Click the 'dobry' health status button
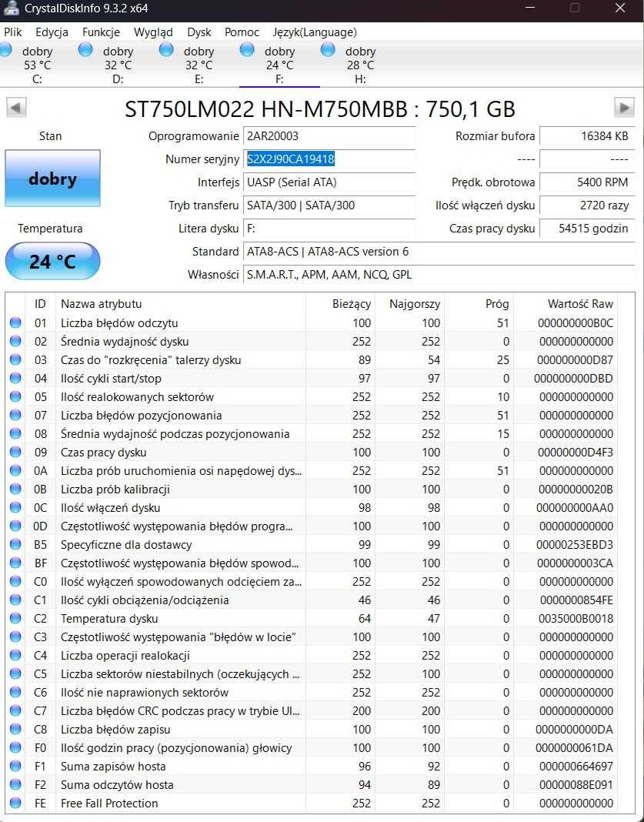 tap(52, 179)
